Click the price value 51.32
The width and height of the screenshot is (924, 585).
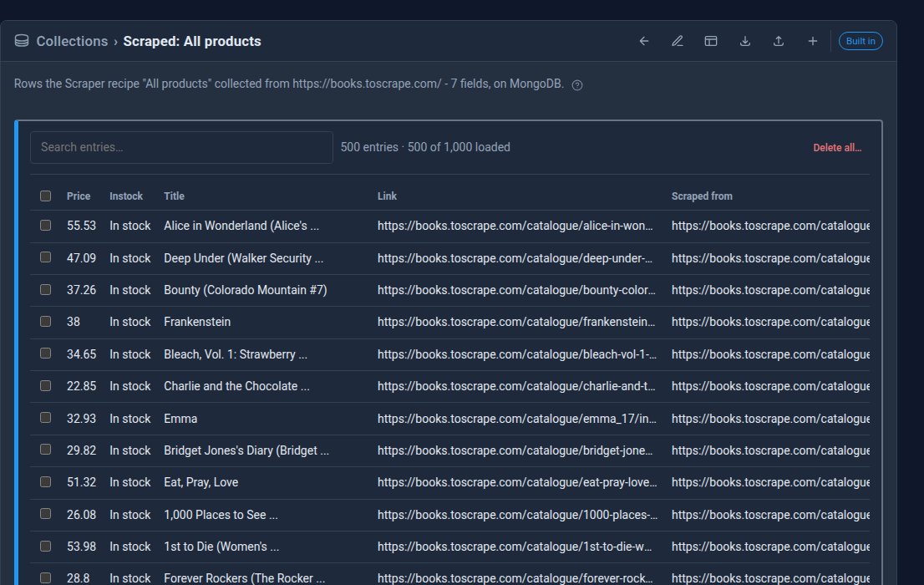(81, 482)
